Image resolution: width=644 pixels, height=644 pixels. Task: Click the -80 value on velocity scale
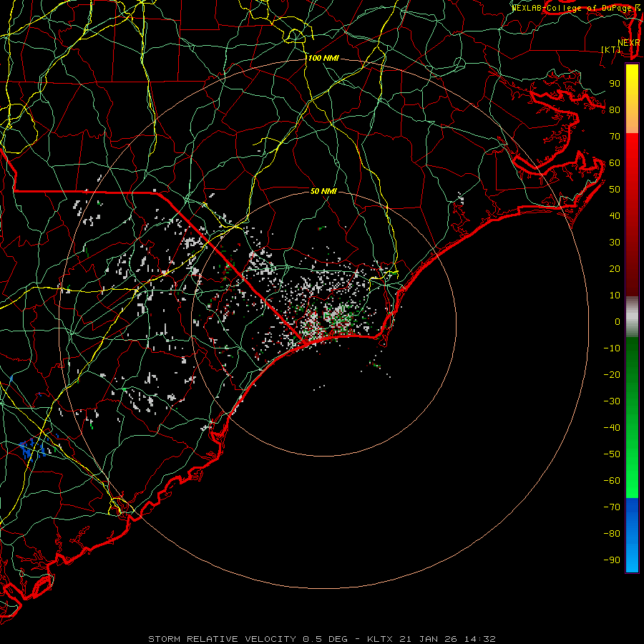[x=612, y=534]
